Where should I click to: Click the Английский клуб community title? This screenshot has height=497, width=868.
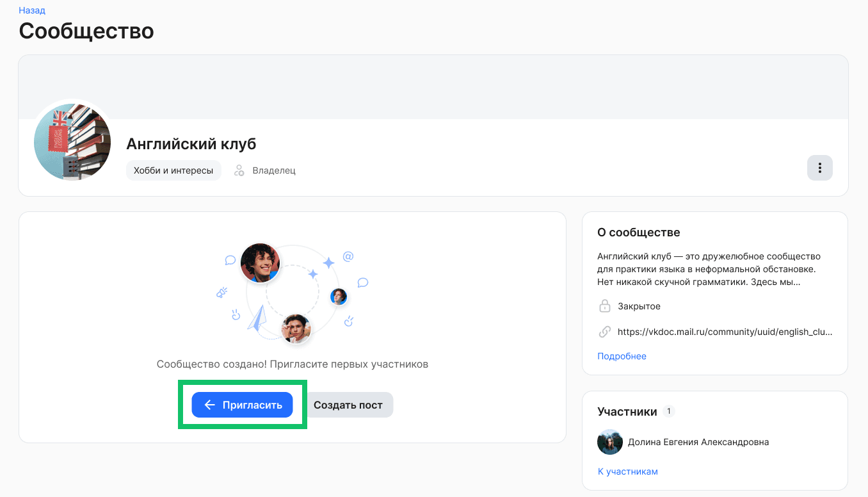point(191,144)
